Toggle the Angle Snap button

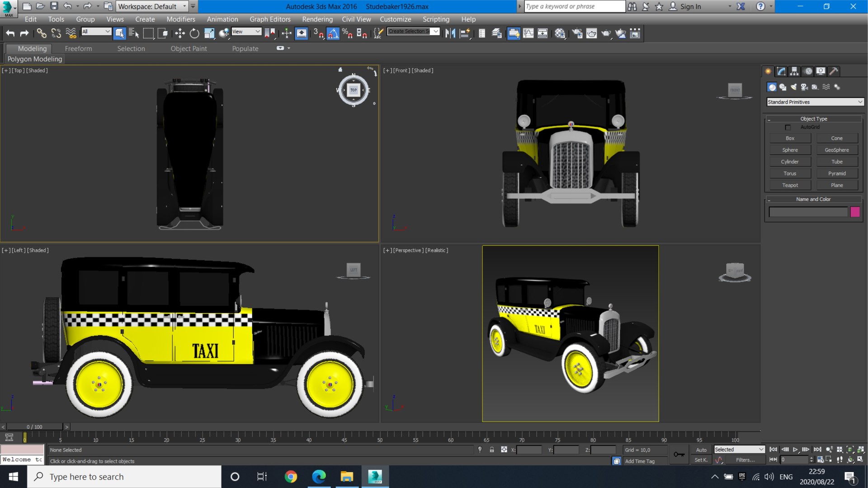[x=333, y=33]
